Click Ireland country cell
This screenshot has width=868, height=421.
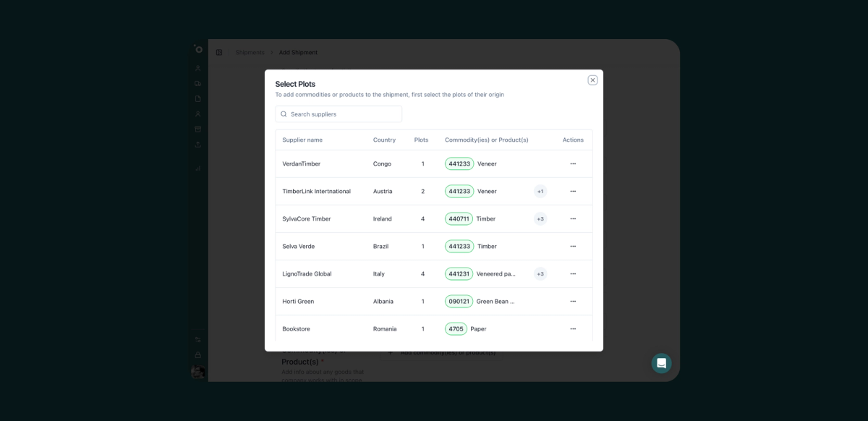coord(382,218)
